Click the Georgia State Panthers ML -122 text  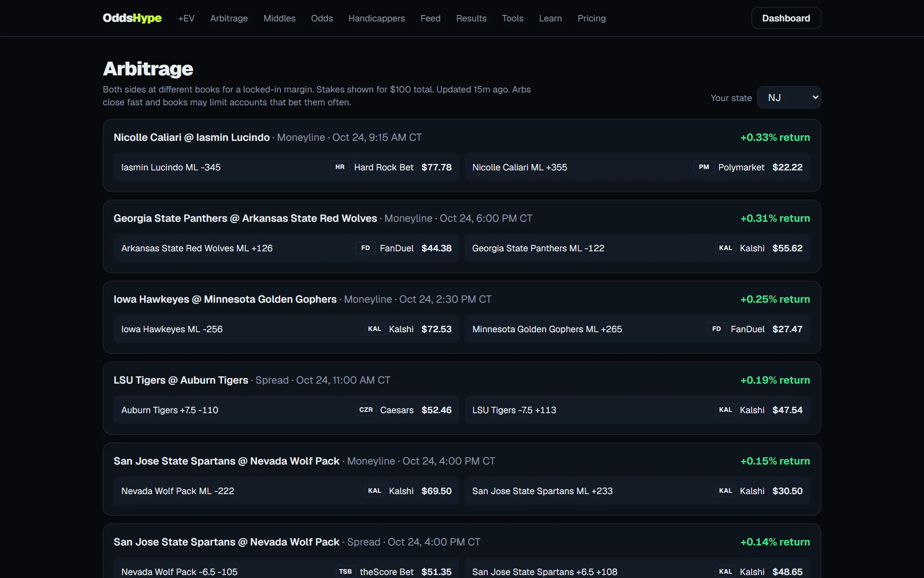point(538,248)
